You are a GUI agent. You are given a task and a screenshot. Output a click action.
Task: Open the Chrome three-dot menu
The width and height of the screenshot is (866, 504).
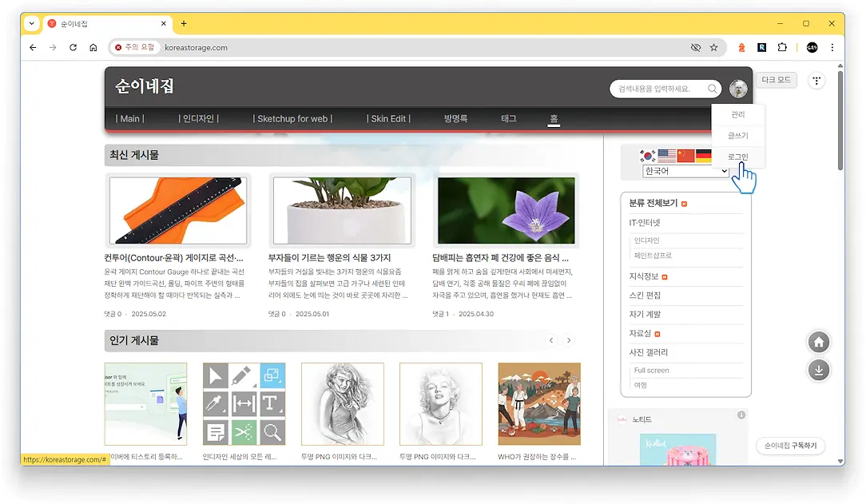click(832, 47)
